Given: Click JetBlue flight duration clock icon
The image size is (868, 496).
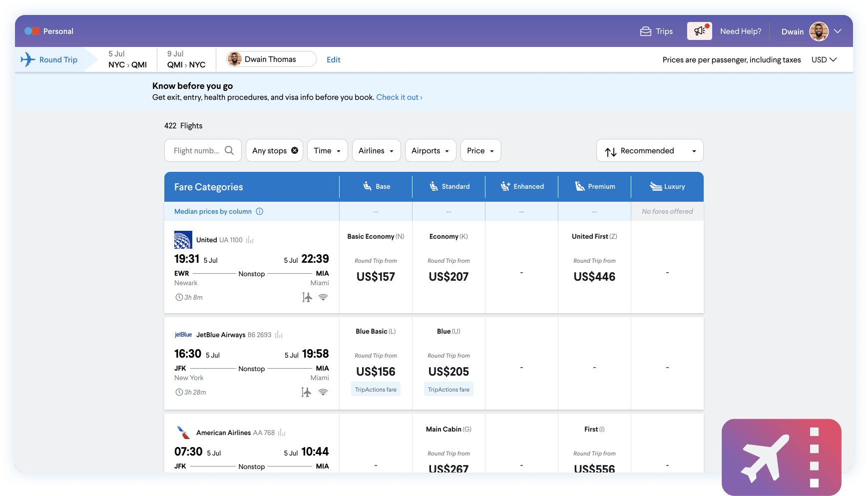Looking at the screenshot, I should 179,392.
